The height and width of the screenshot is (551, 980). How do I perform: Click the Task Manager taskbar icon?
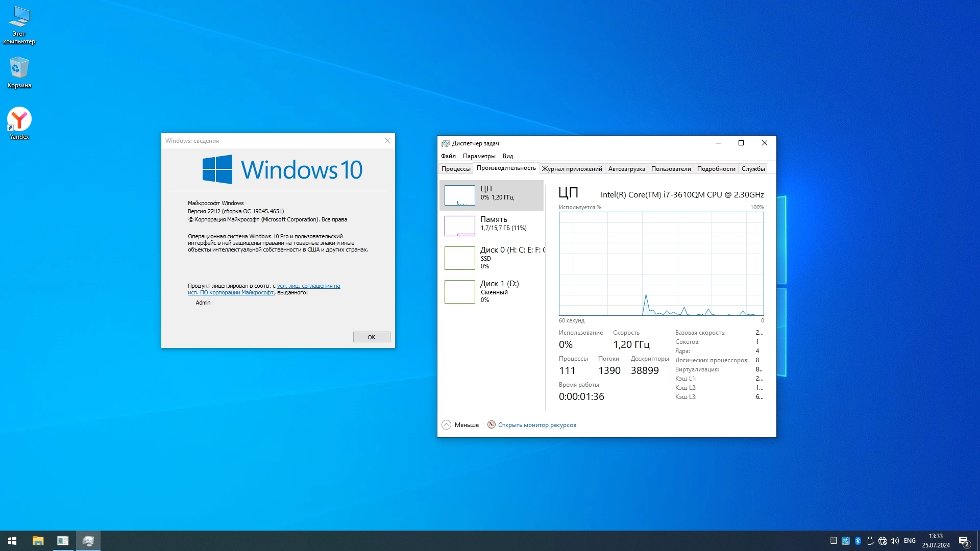point(88,541)
